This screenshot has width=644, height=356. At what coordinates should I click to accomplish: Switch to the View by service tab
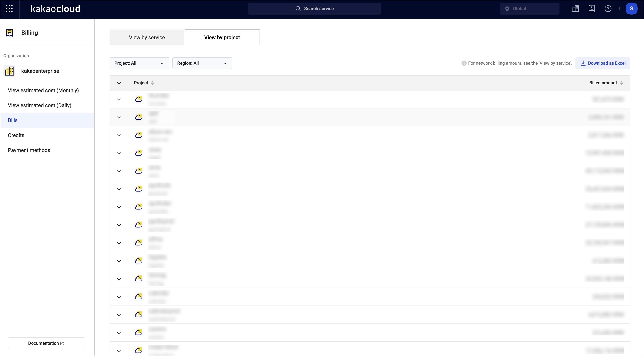pos(147,37)
